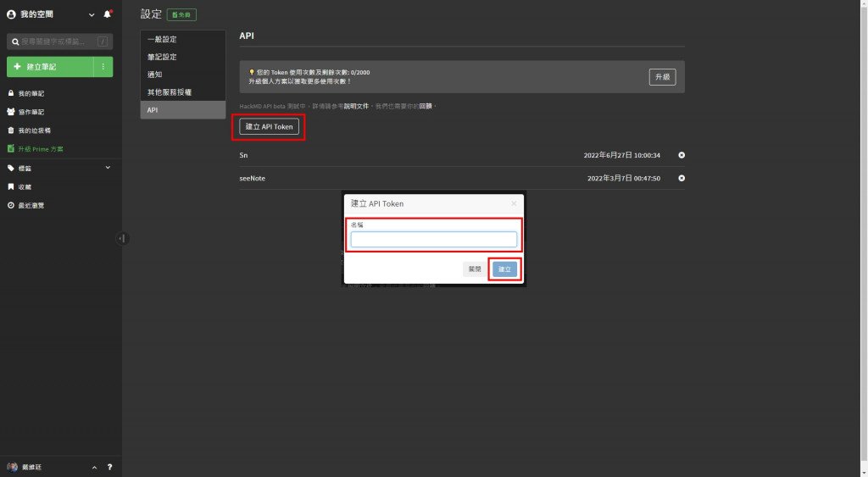868x477 pixels.
Task: Open the 說明文件 documentation link
Action: (x=356, y=106)
